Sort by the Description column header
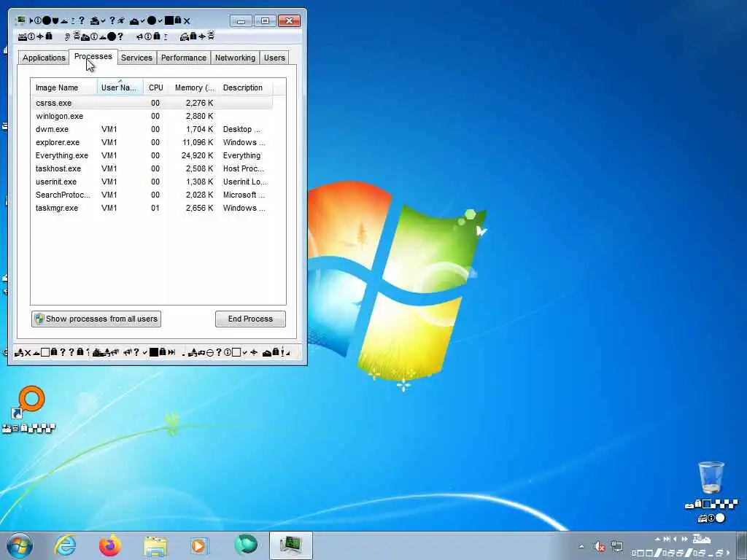 click(246, 87)
